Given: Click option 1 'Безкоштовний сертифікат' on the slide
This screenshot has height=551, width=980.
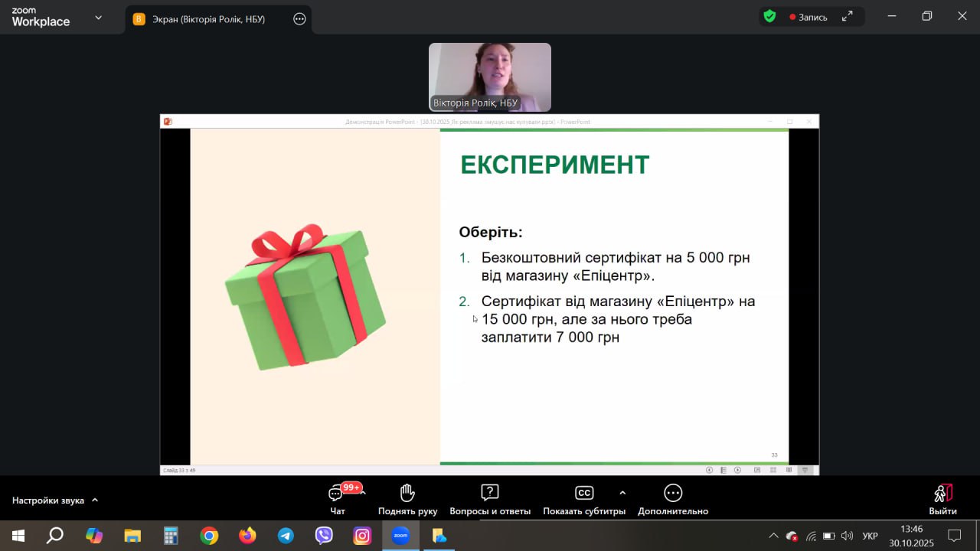Looking at the screenshot, I should [616, 266].
